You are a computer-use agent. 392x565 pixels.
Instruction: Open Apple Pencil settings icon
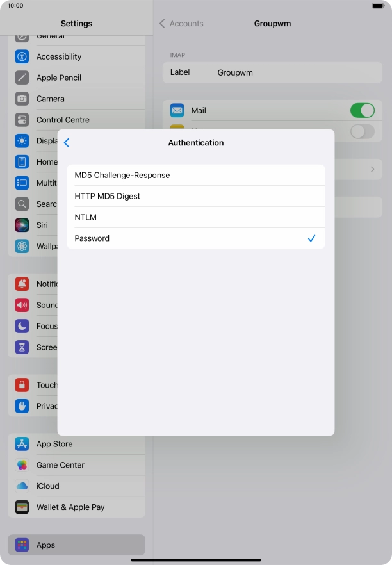coord(22,78)
